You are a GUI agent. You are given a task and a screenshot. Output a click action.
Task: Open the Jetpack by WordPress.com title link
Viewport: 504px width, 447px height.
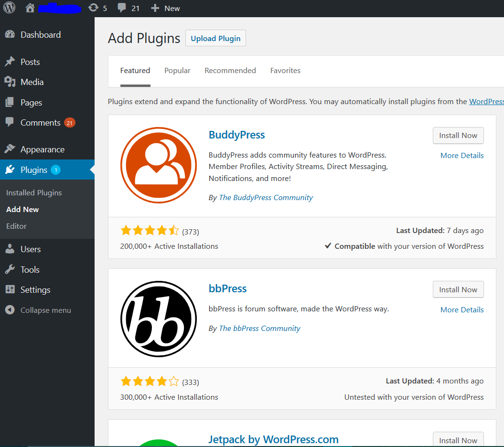point(274,439)
